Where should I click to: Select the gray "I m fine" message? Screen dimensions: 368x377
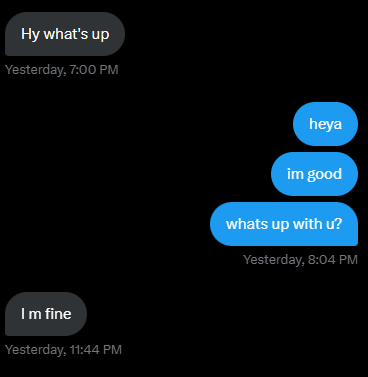[46, 314]
